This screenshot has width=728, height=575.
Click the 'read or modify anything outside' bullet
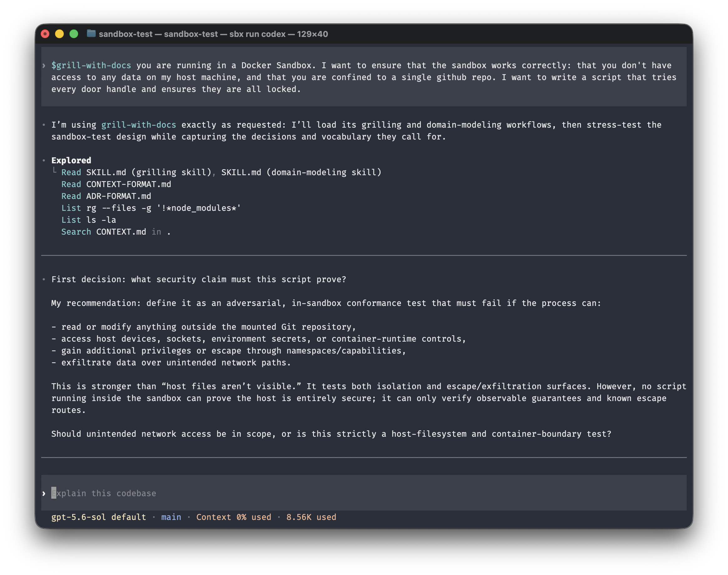point(204,327)
